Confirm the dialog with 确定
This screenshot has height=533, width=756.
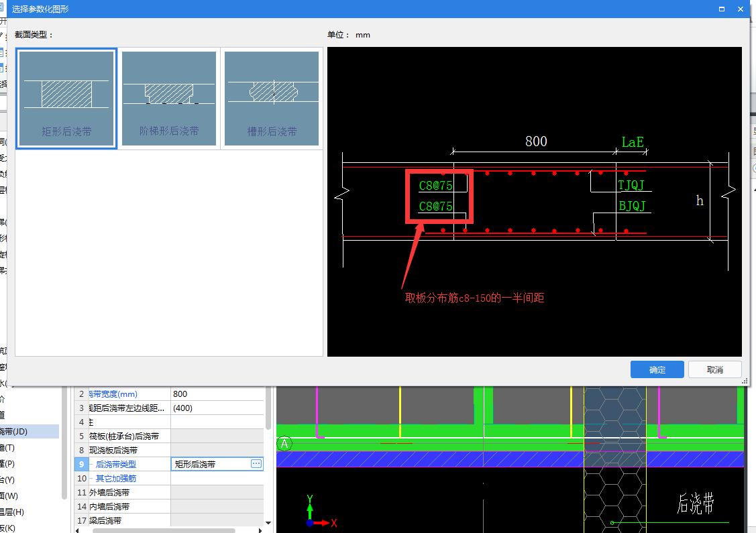[657, 369]
